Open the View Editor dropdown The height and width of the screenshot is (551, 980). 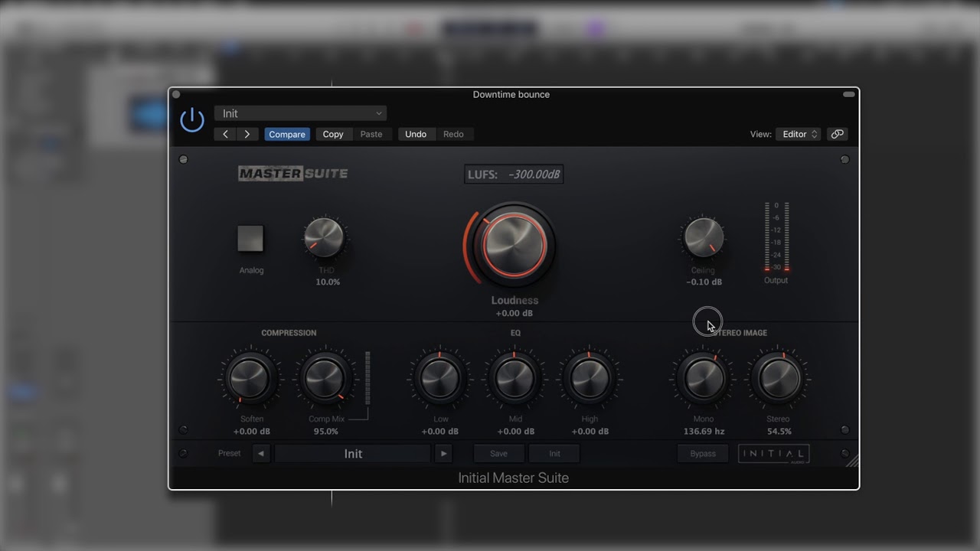click(798, 134)
